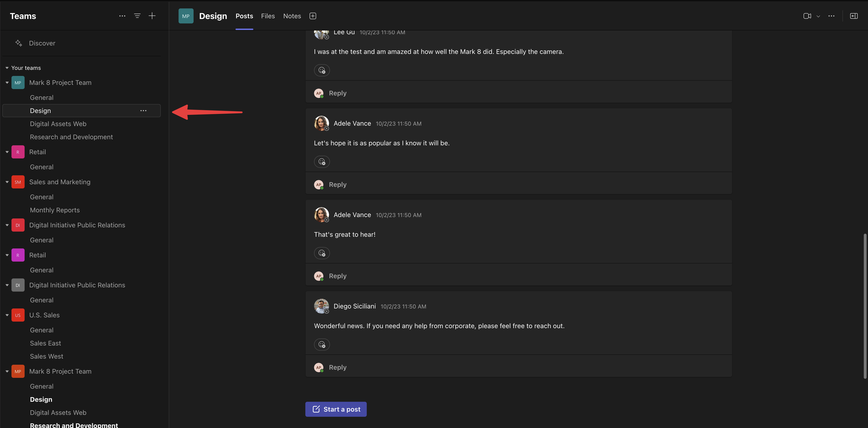Image resolution: width=868 pixels, height=428 pixels.
Task: Click orange MP icon of second Mark 8 Project Team
Action: (18, 371)
